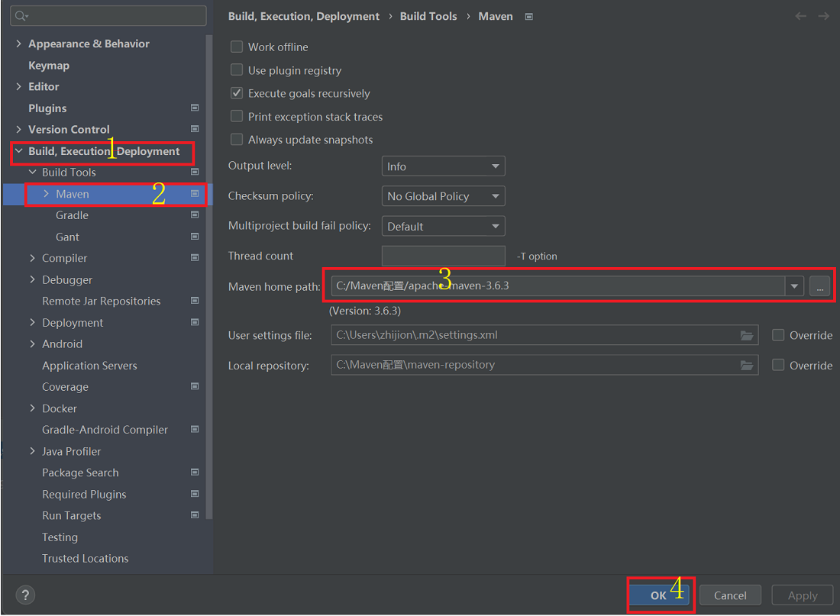This screenshot has width=840, height=616.
Task: Select Gant under Build Tools
Action: click(x=67, y=237)
